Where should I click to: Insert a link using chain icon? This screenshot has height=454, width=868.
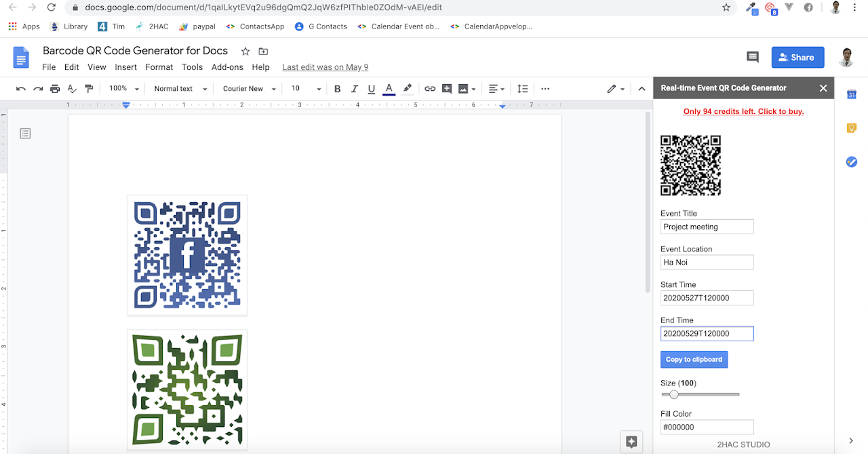430,89
